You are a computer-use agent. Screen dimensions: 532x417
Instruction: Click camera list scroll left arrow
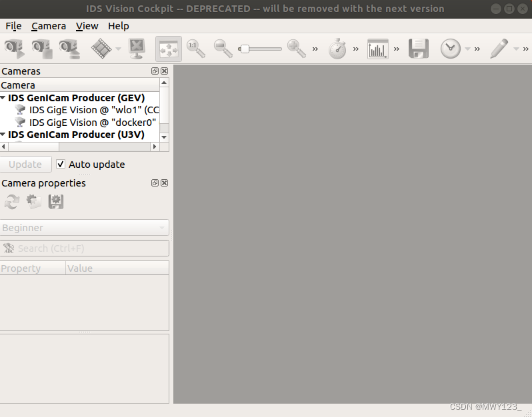point(4,147)
